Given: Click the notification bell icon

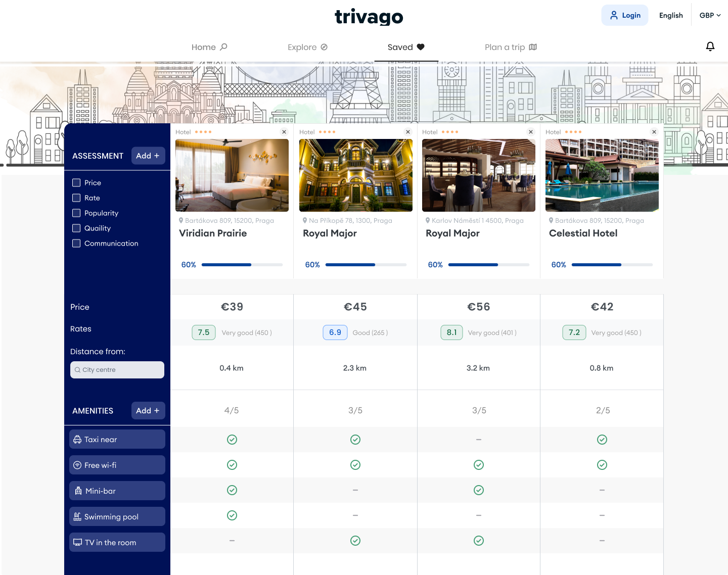Looking at the screenshot, I should (x=710, y=46).
